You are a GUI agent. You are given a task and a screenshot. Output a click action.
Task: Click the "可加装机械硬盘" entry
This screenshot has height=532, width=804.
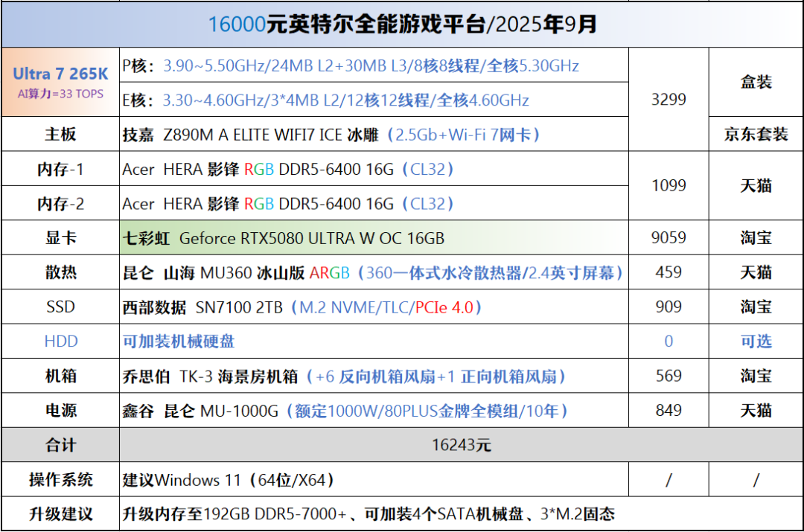179,342
